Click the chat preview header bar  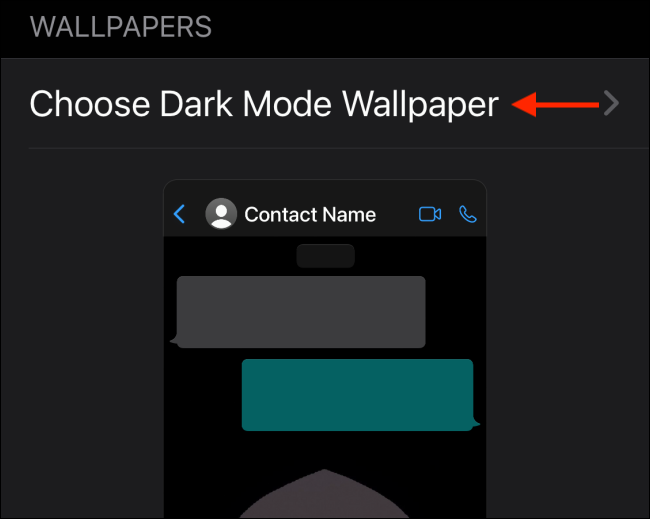pos(325,209)
